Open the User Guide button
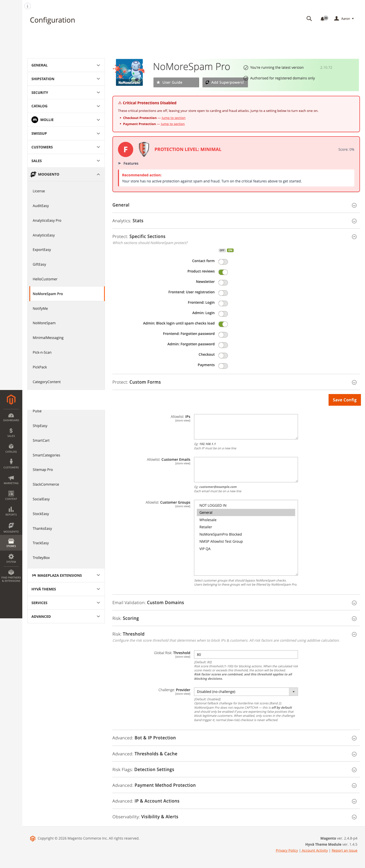The image size is (365, 868). tap(176, 82)
